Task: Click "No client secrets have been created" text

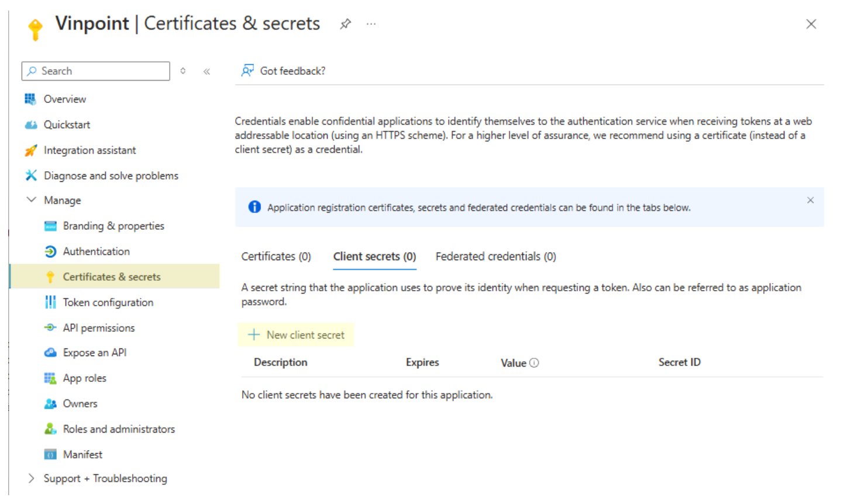Action: point(367,395)
